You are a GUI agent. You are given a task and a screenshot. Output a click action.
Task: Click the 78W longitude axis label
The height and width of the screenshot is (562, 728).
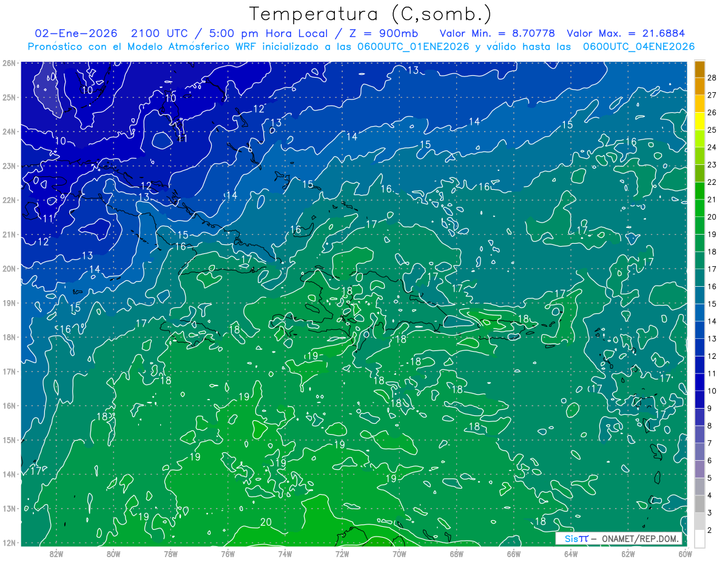170,554
